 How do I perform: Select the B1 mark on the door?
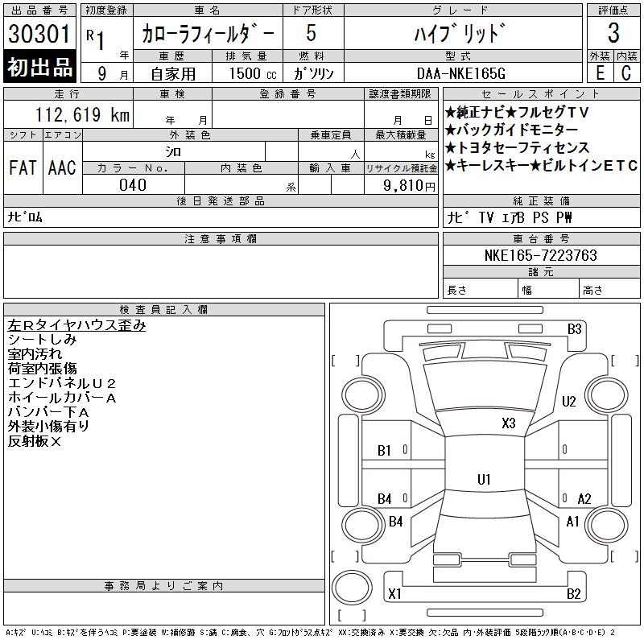(384, 451)
